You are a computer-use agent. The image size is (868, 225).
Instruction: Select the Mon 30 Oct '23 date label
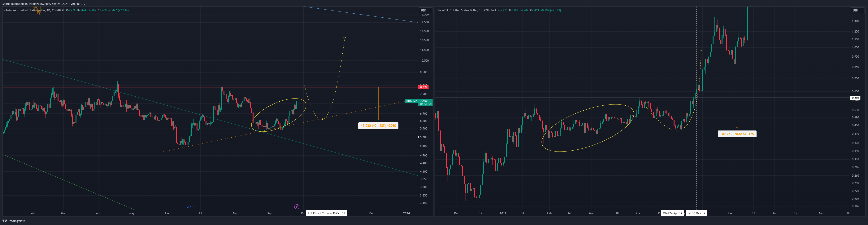pyautogui.click(x=336, y=213)
